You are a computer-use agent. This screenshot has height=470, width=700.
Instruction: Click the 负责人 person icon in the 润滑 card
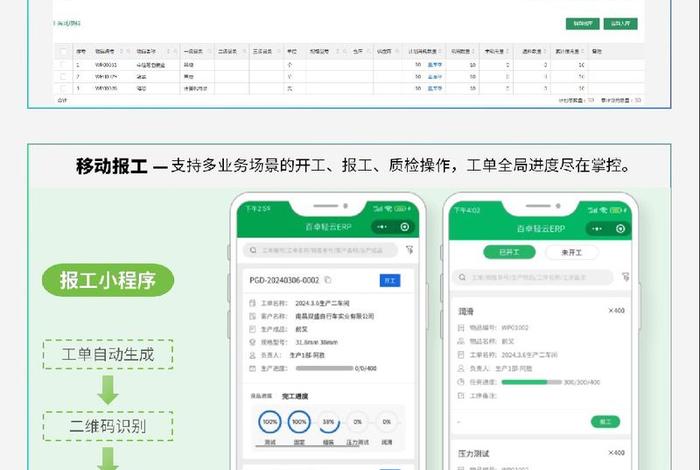[461, 368]
